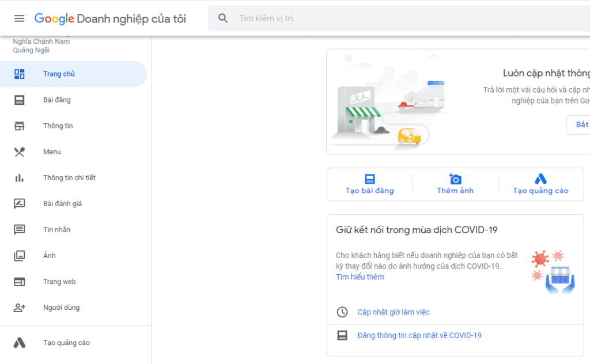Image resolution: width=590 pixels, height=364 pixels.
Task: Open Bài đăng in sidebar
Action: (73, 100)
